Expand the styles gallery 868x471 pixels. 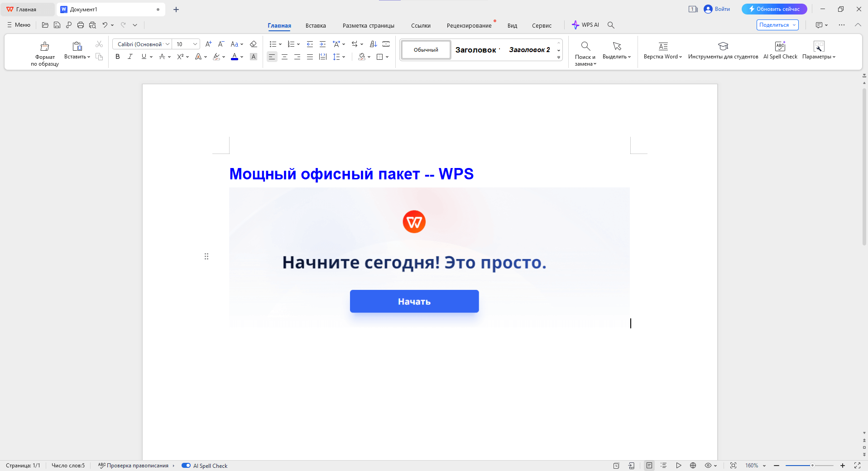click(559, 57)
